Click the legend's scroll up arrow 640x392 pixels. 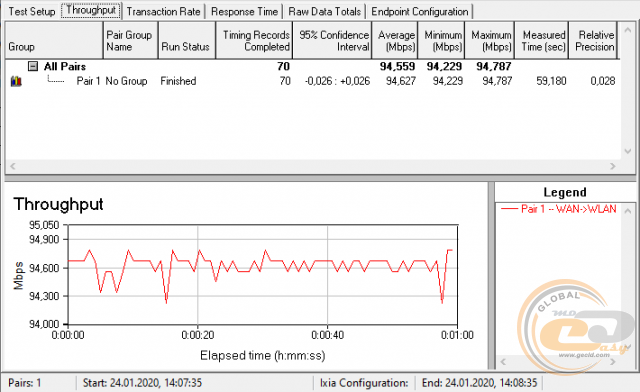pos(628,212)
